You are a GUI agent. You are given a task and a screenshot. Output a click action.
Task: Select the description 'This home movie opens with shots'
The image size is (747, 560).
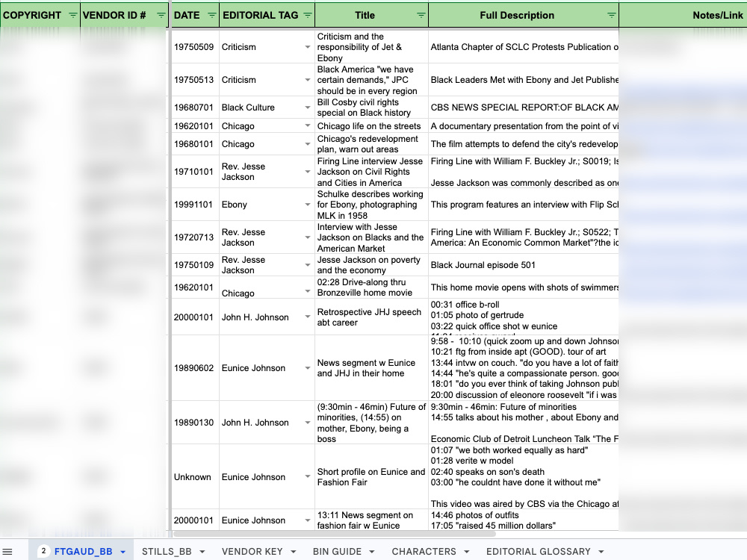[524, 287]
